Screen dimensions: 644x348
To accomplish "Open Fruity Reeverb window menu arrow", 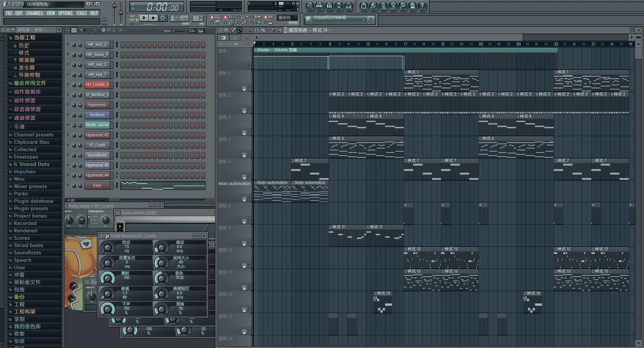I will 102,236.
